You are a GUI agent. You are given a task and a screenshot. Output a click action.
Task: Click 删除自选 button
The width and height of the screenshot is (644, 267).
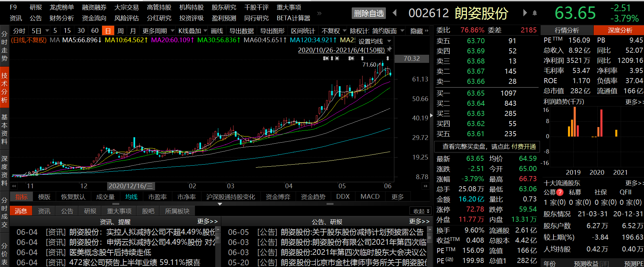[x=369, y=14]
